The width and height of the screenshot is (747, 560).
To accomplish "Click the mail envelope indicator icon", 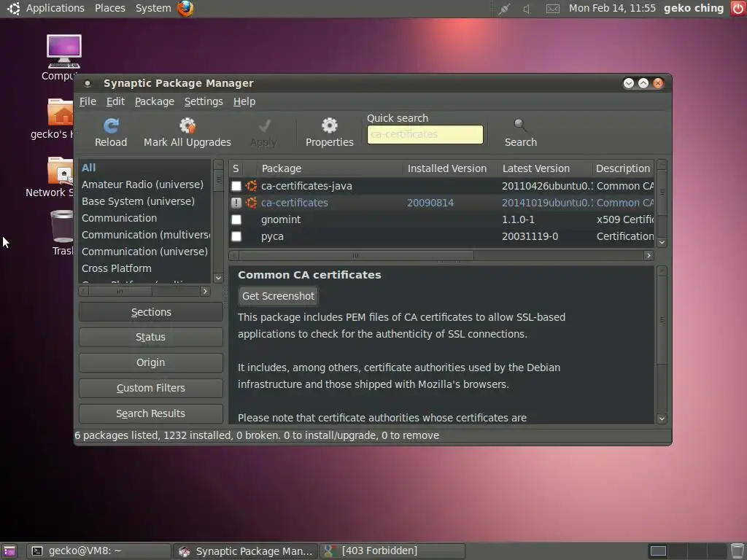I will 553,9.
